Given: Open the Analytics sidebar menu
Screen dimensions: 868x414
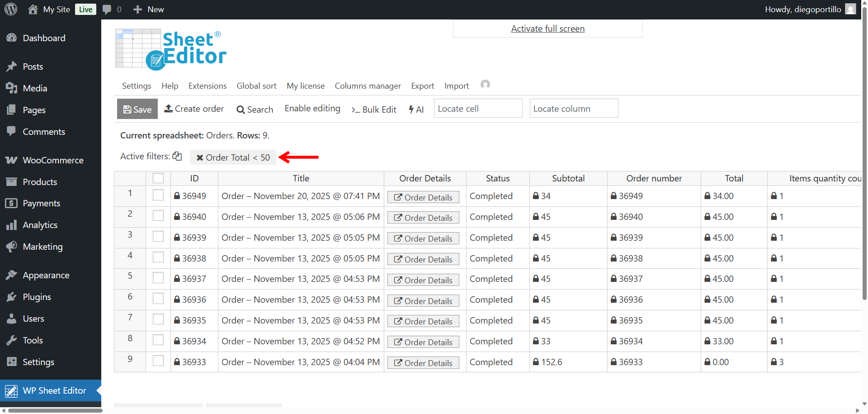Looking at the screenshot, I should point(40,225).
